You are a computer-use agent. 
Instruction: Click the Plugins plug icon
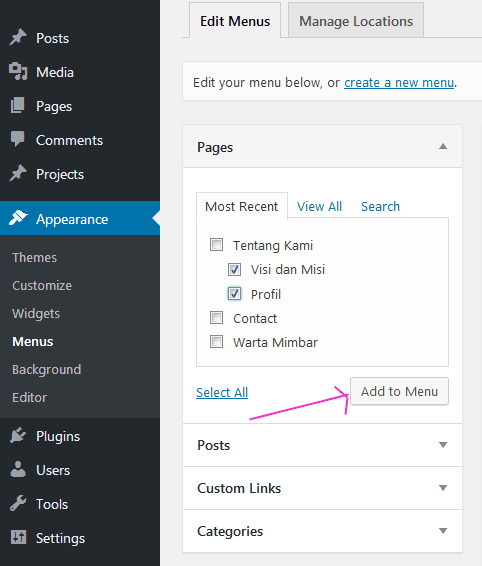pos(18,435)
